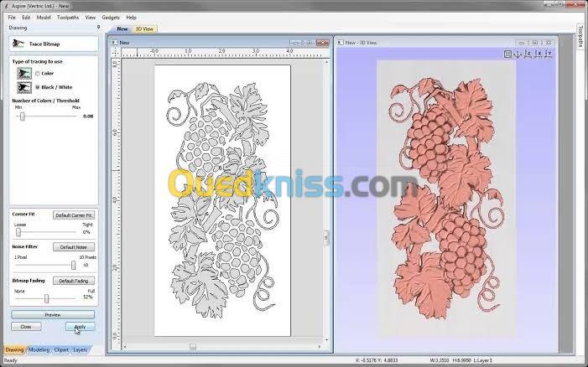Click the Close button in Trace Bitmap

(26, 327)
